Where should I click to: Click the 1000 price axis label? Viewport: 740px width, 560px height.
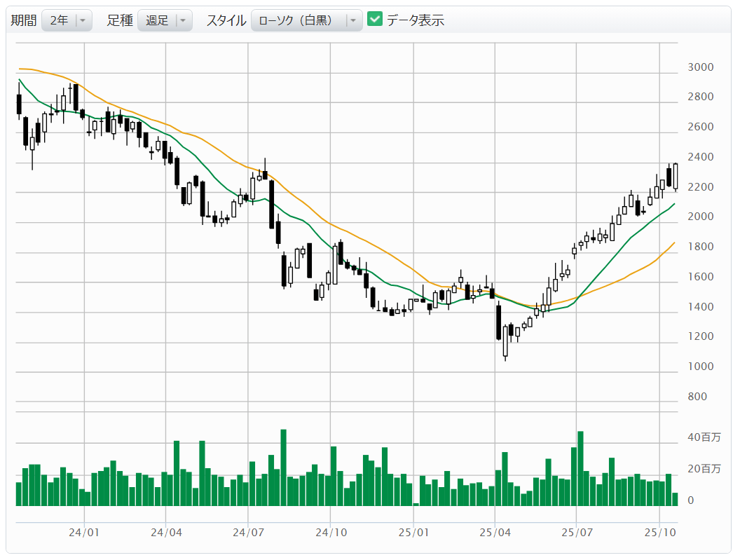tap(700, 367)
